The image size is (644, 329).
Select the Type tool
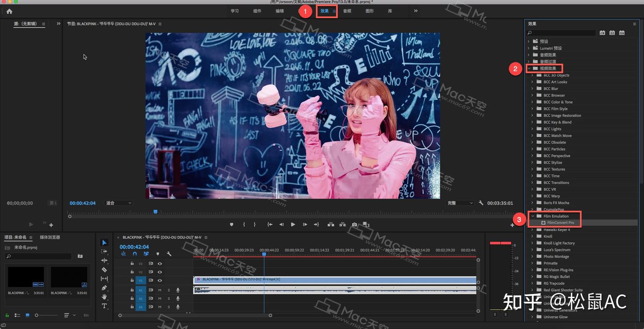[104, 306]
